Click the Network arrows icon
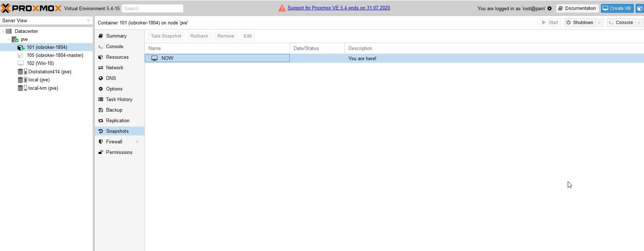The image size is (644, 251). tap(101, 68)
